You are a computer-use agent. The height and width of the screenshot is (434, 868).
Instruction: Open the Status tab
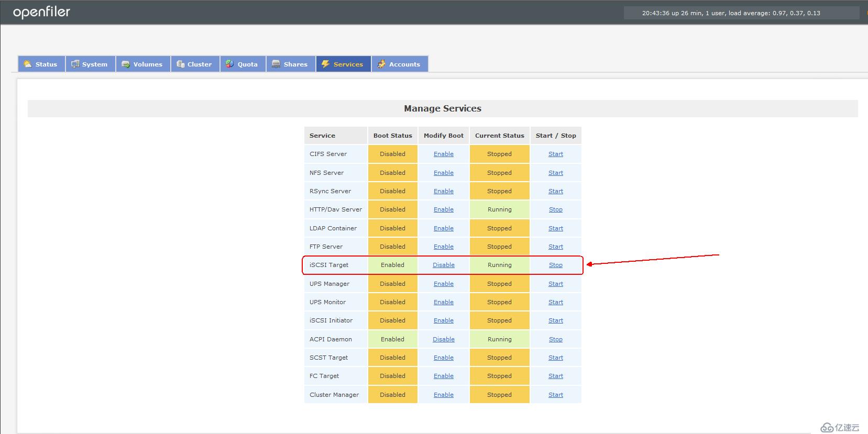pyautogui.click(x=41, y=64)
